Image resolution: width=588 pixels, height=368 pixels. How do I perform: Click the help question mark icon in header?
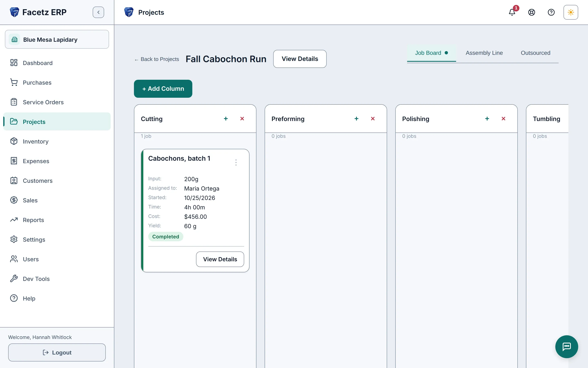[x=551, y=12]
